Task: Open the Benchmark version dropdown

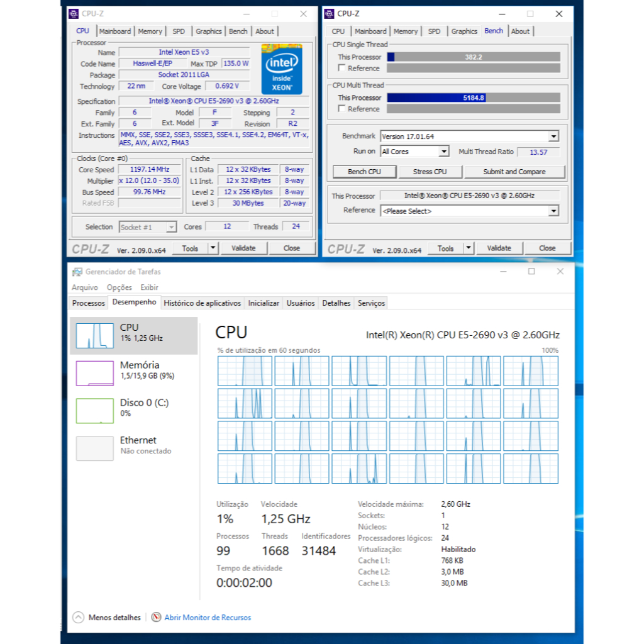Action: pos(553,136)
